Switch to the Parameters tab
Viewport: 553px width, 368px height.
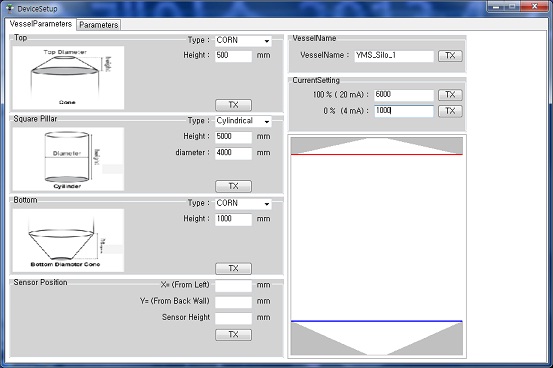pyautogui.click(x=99, y=25)
